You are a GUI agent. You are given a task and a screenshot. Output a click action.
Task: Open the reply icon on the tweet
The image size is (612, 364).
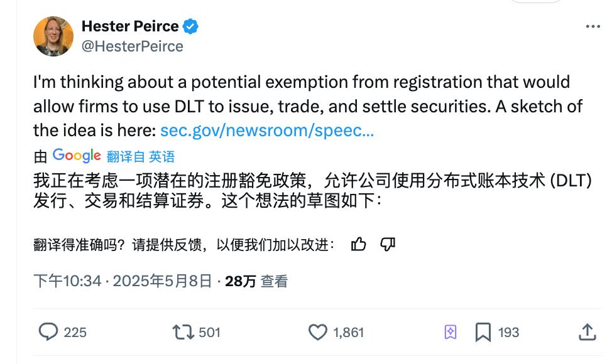point(48,331)
